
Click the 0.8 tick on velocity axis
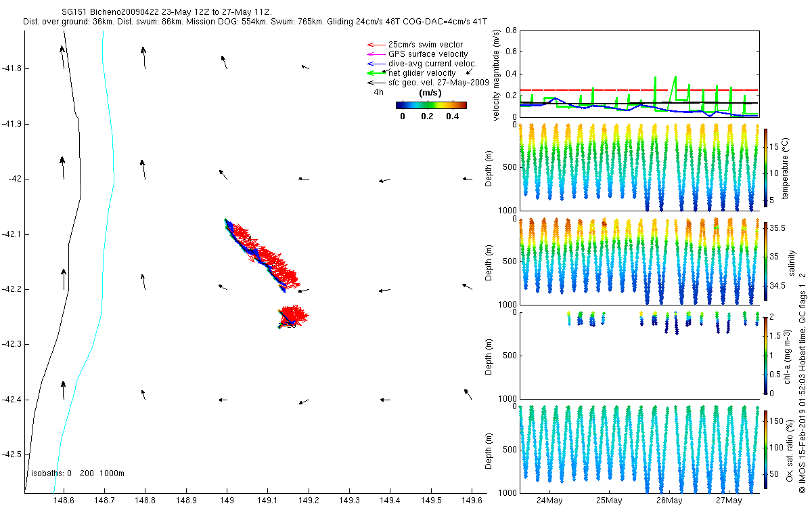point(512,31)
